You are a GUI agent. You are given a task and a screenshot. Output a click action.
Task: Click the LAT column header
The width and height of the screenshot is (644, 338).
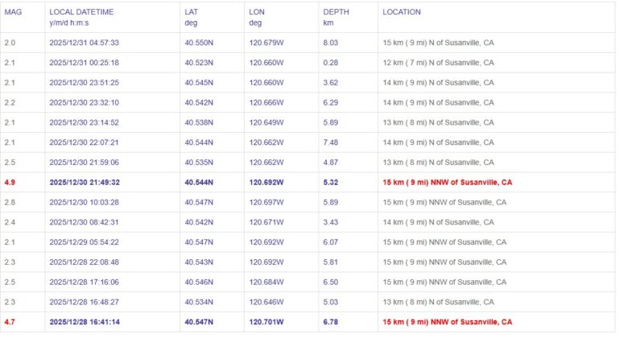[x=191, y=12]
